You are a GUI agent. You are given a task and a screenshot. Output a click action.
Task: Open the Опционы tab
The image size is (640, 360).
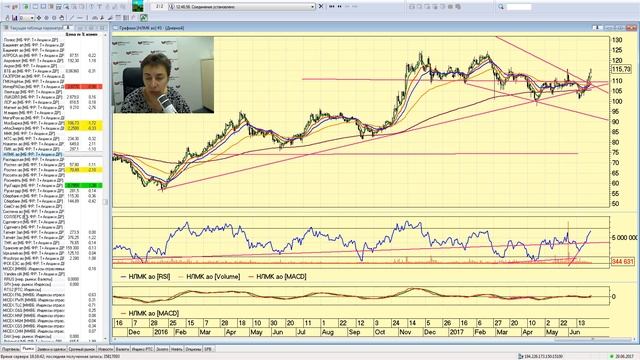[193, 349]
